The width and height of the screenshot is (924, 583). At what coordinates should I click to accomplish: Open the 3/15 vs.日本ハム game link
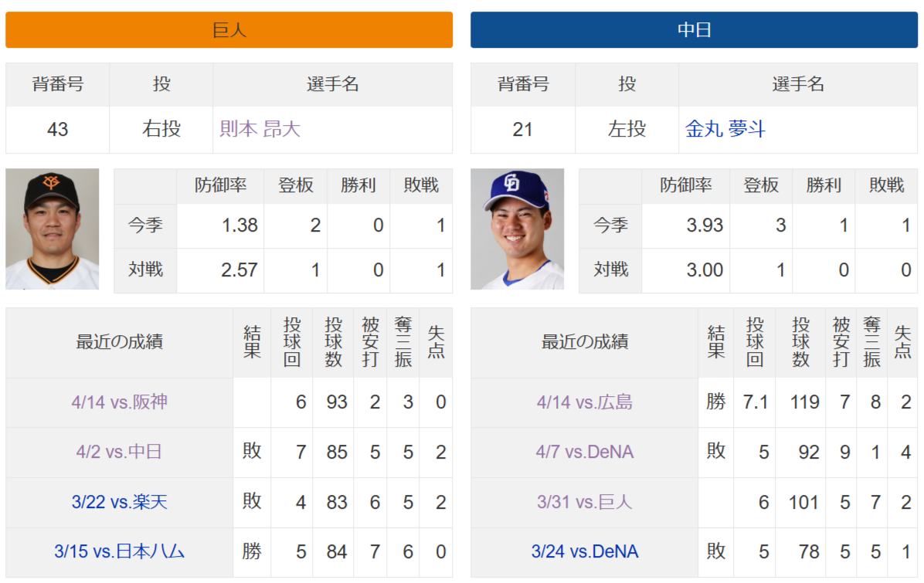pos(119,552)
